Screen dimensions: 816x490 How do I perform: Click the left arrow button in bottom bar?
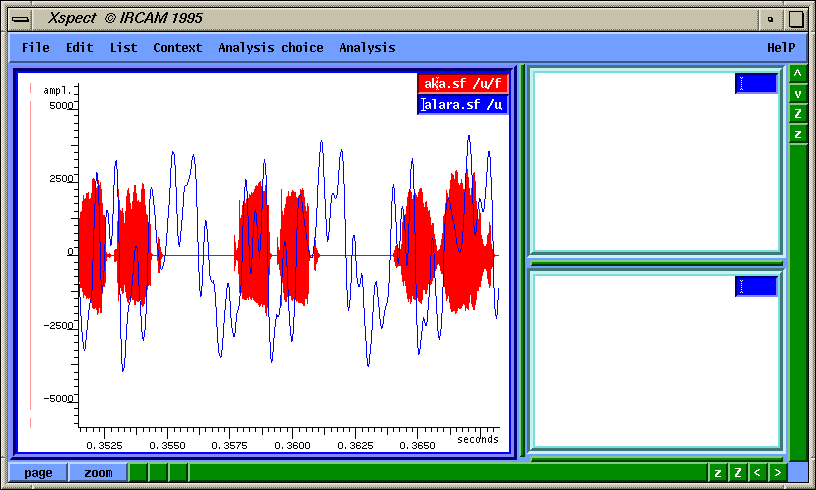point(758,473)
